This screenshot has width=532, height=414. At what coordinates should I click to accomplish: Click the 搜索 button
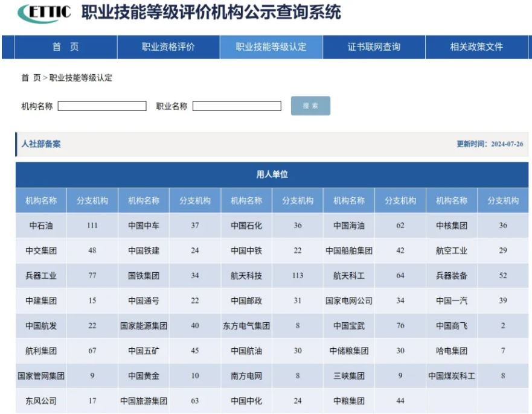point(310,106)
